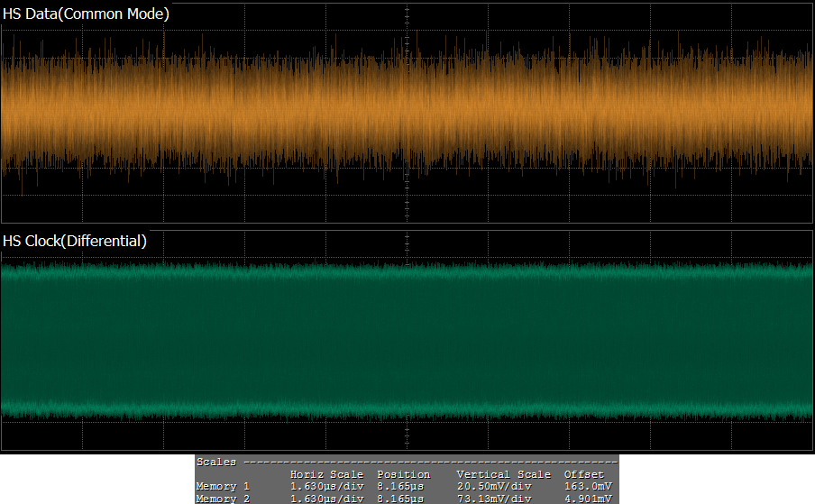Click the HS Clock(Differential) label

coord(75,241)
